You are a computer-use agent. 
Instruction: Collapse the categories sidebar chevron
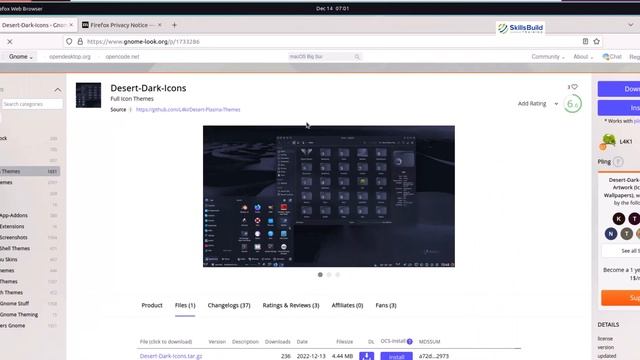pyautogui.click(x=58, y=90)
